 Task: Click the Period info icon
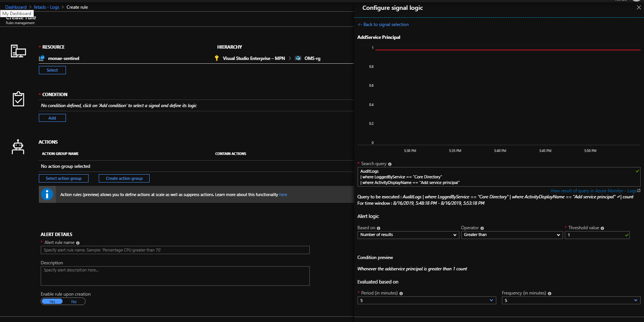coord(401,293)
